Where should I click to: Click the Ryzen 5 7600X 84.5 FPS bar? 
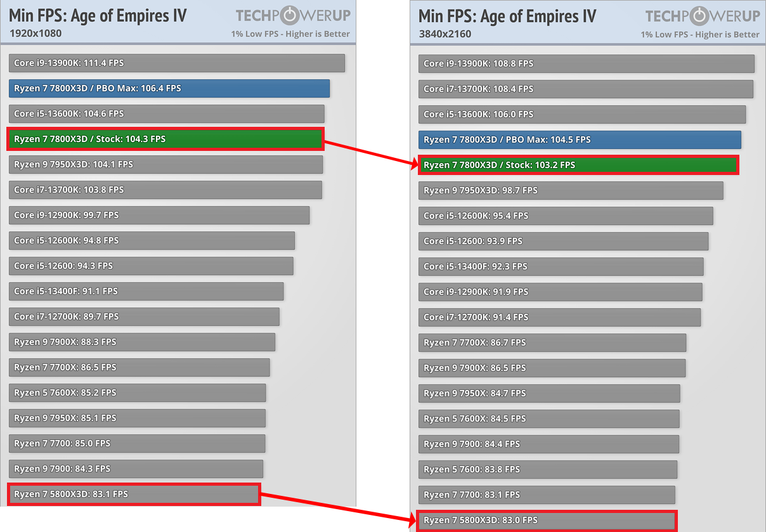coord(549,418)
